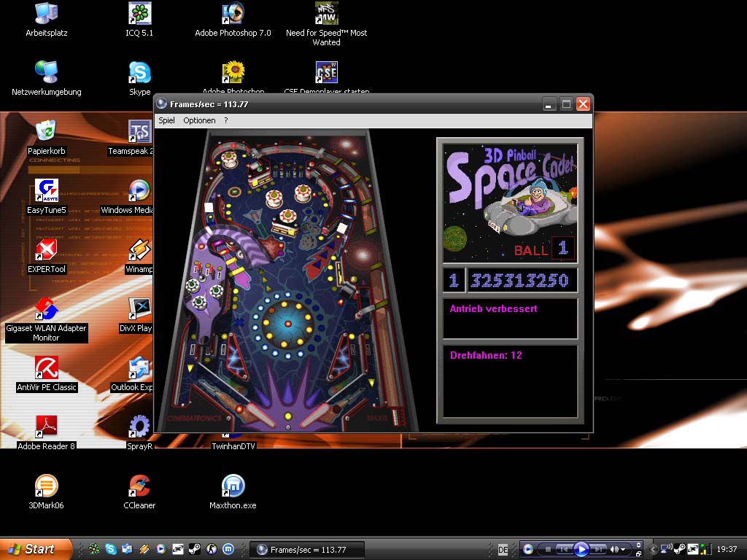The height and width of the screenshot is (560, 747).
Task: Click the 3D Pinball Space Cadet logo image
Action: coord(510,204)
